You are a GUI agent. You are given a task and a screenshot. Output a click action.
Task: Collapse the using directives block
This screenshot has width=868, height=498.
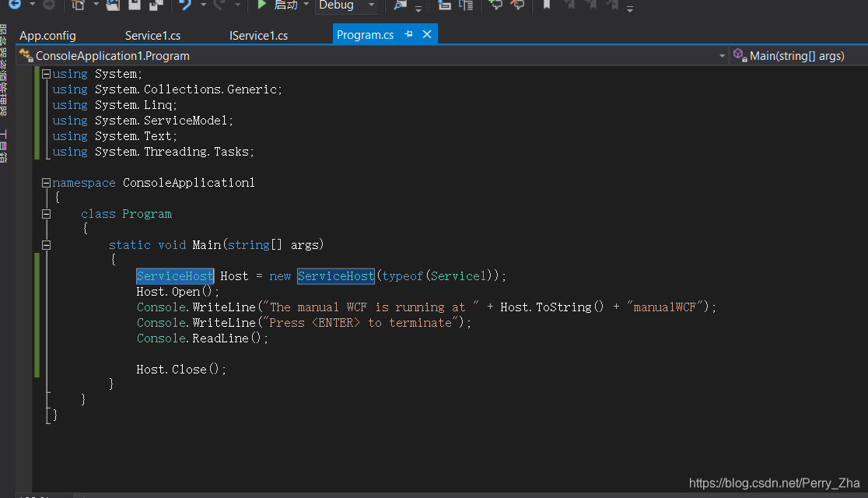pyautogui.click(x=47, y=74)
